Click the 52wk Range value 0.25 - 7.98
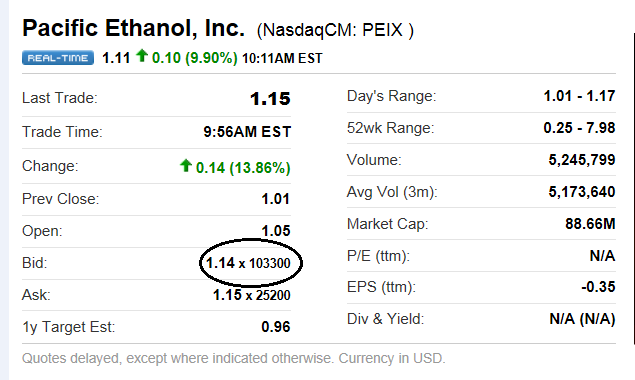635x380 pixels. pos(579,128)
